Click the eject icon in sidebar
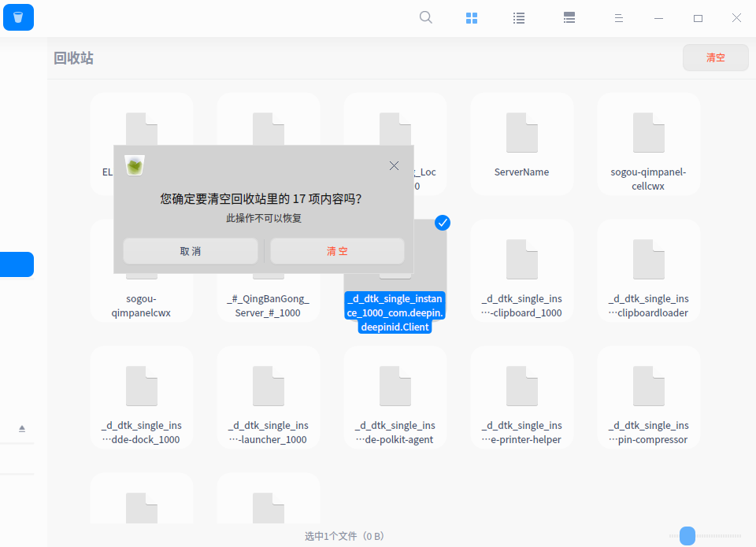The image size is (756, 547). click(22, 428)
